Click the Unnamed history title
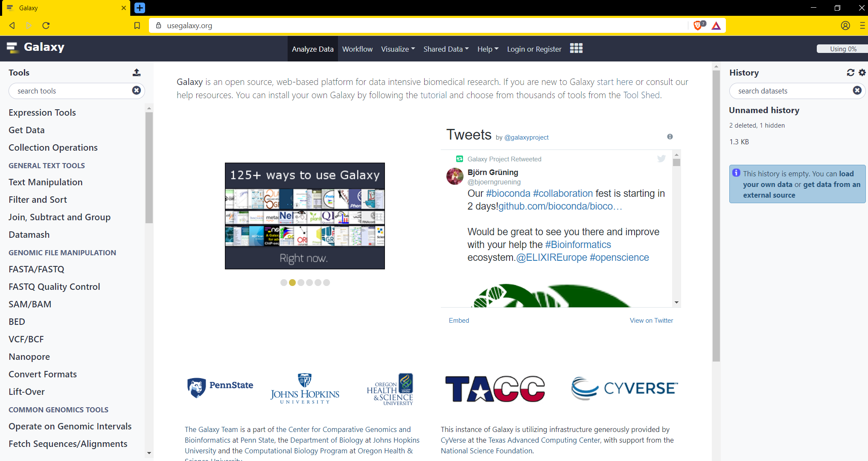Screen dimensions: 868x461 764,110
